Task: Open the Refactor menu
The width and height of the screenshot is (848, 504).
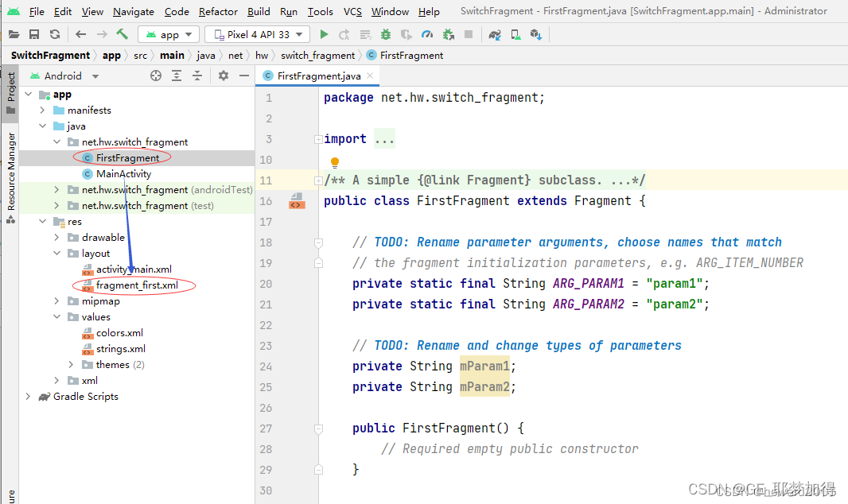Action: click(218, 11)
